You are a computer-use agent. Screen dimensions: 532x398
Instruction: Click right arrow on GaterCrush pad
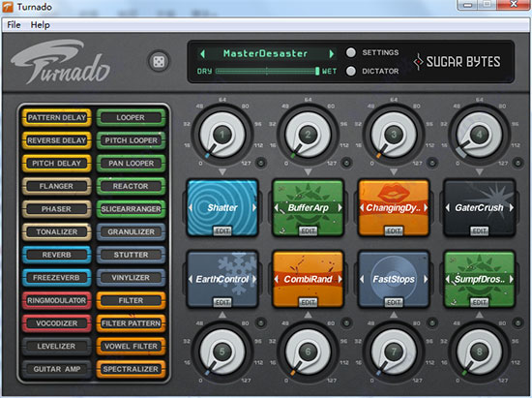[511, 207]
